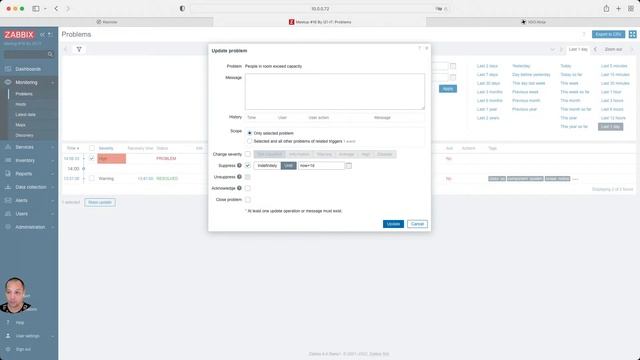Click the Update button in dialog
This screenshot has width=640, height=360.
click(x=393, y=224)
